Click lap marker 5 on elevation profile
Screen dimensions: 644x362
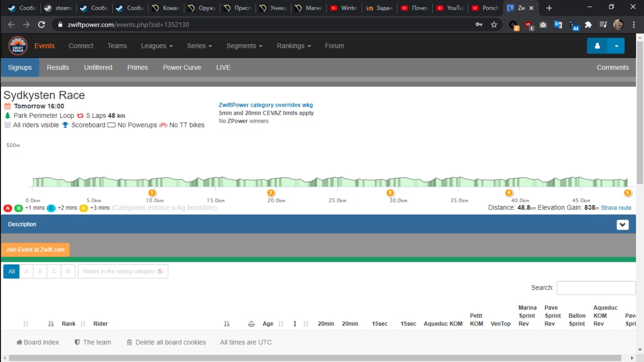(x=627, y=193)
